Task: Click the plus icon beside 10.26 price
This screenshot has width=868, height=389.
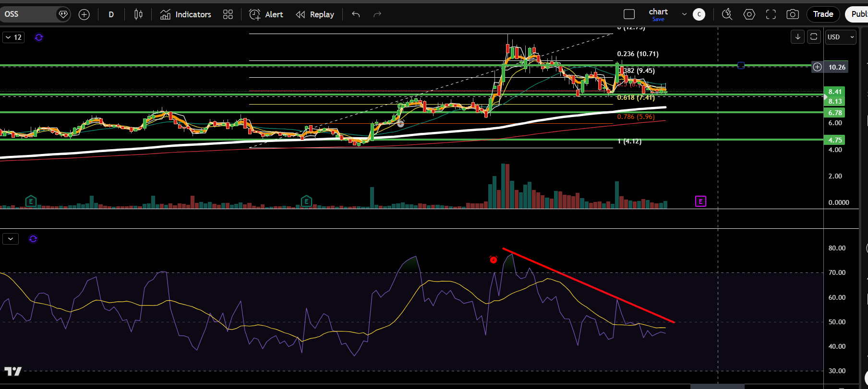Action: tap(817, 67)
